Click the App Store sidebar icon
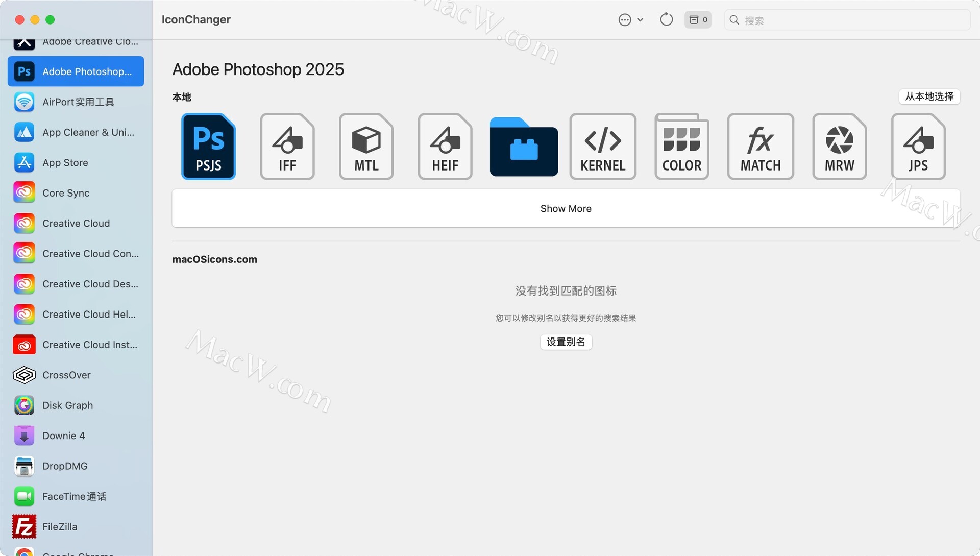980x556 pixels. [24, 162]
